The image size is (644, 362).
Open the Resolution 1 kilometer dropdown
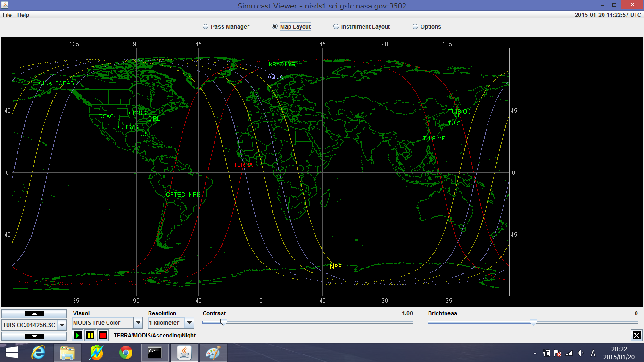189,323
